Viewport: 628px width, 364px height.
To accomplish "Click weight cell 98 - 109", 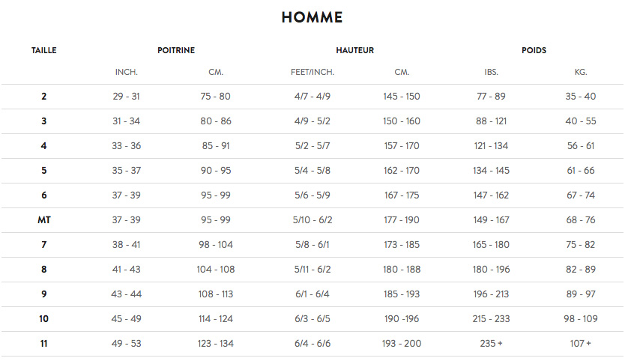I will (581, 319).
